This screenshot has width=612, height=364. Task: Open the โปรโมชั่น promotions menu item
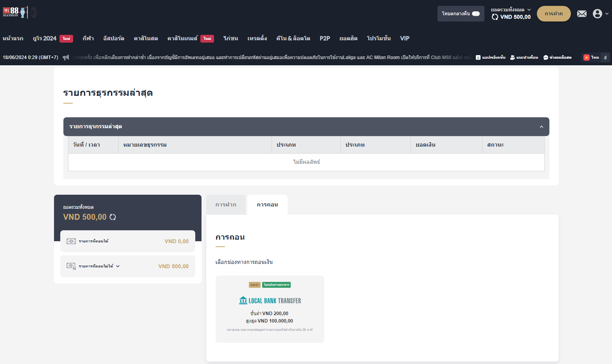(x=378, y=38)
